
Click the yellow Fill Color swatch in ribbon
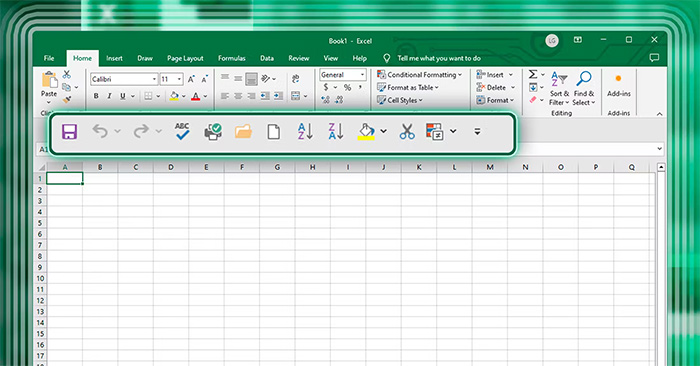coord(174,96)
